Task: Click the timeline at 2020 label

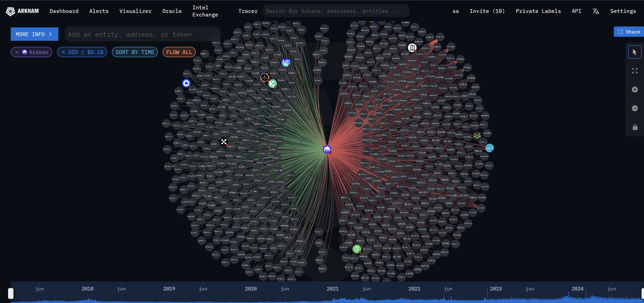Action: tap(251, 289)
